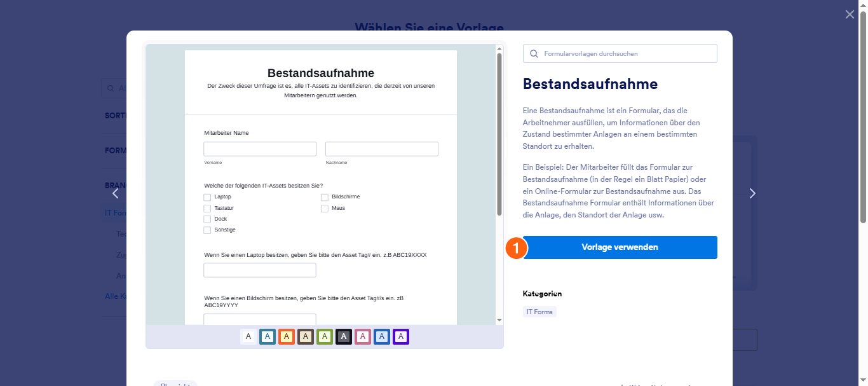The image size is (868, 386).
Task: Click the search magnifier icon in Formularvorlagen field
Action: click(x=534, y=54)
